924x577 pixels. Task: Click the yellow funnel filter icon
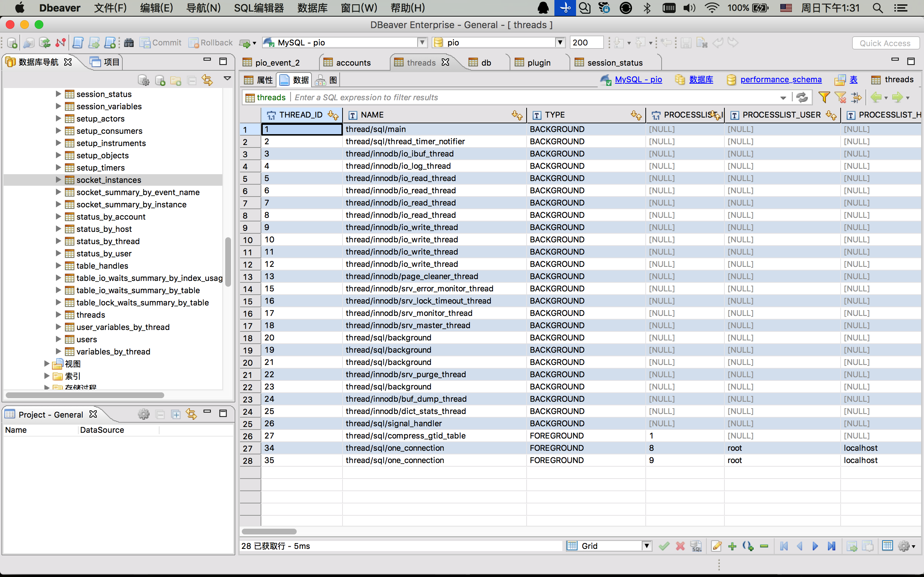824,97
